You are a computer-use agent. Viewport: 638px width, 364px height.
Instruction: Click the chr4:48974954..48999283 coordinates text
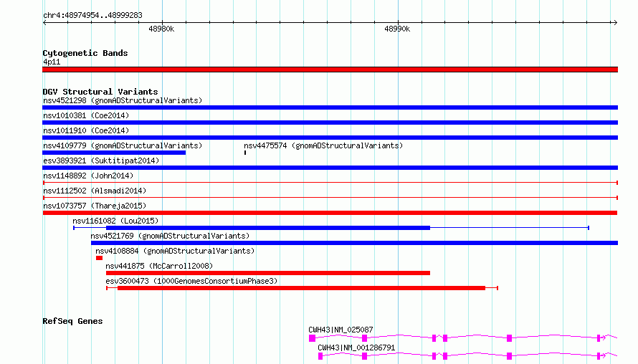92,15
